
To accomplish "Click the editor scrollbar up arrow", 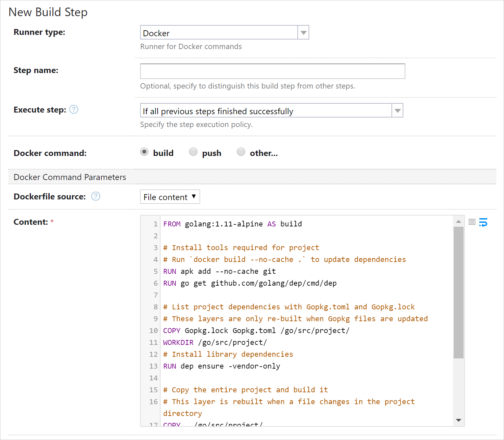I will tap(458, 221).
